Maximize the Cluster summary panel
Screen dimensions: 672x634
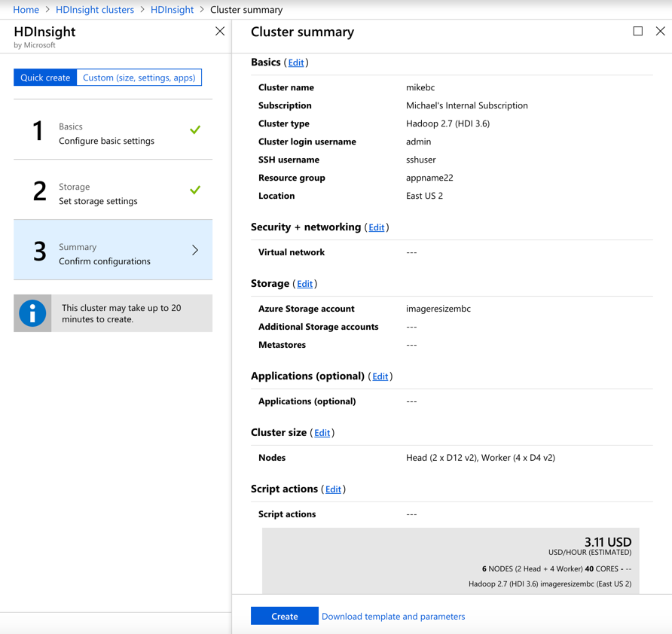[x=638, y=32]
